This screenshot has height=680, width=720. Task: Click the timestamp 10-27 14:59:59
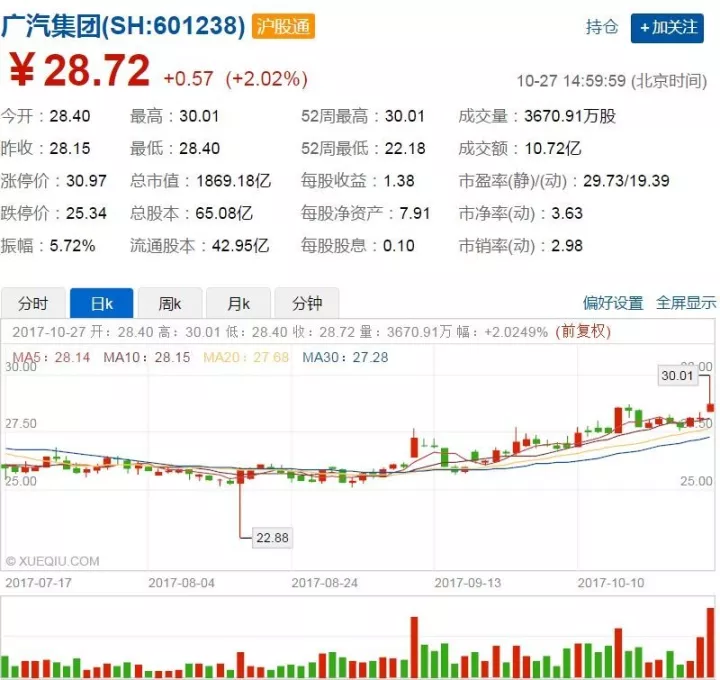coord(571,81)
